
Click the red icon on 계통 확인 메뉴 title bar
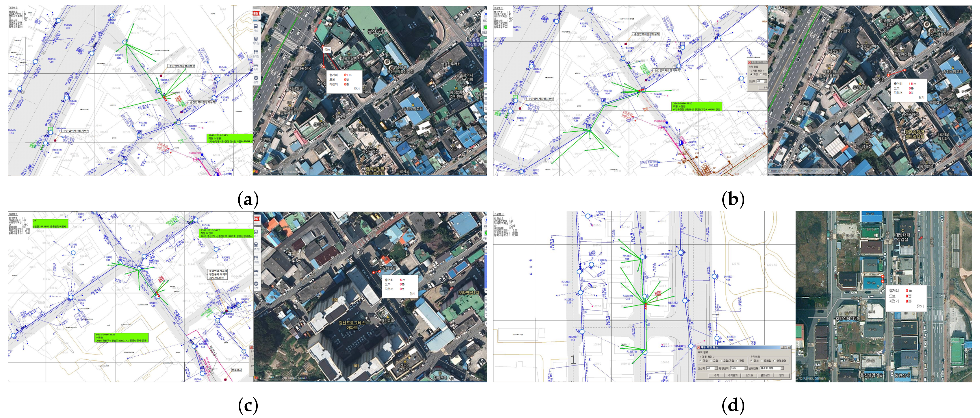(699, 348)
